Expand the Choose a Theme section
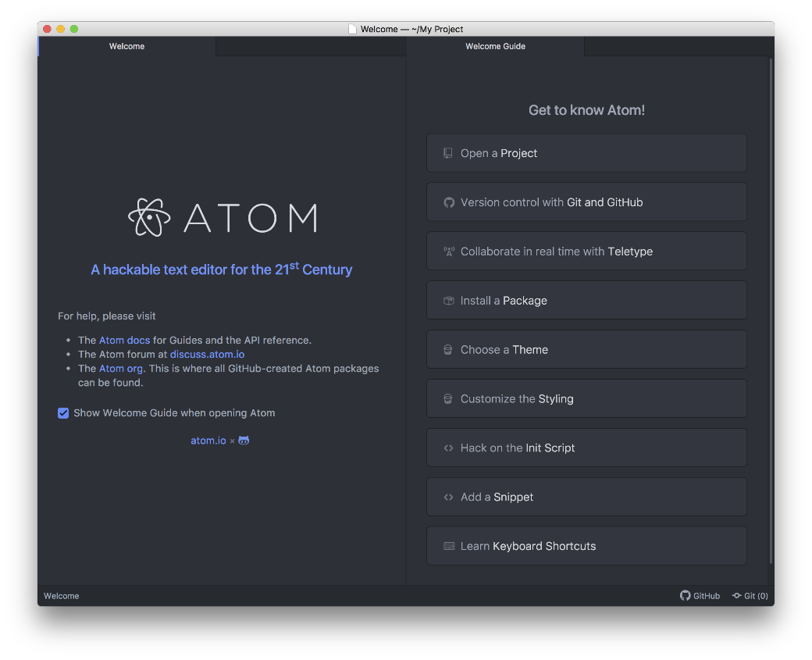 coord(586,350)
